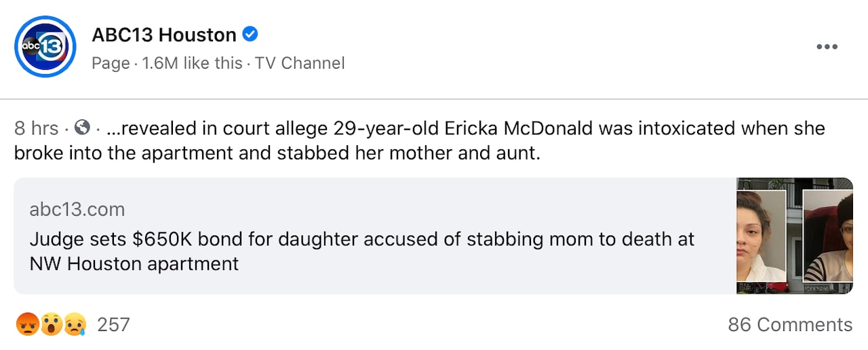Click the "TV Channel" category label
Viewport: 868px width, 350px height.
pyautogui.click(x=300, y=63)
